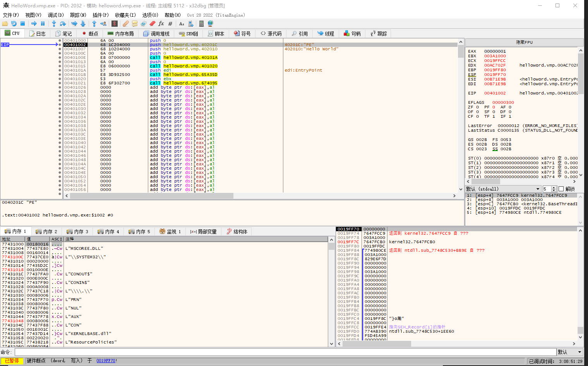Click the memory dump vertical scrollbar
Screen dimensions: 588x366
tap(331, 292)
